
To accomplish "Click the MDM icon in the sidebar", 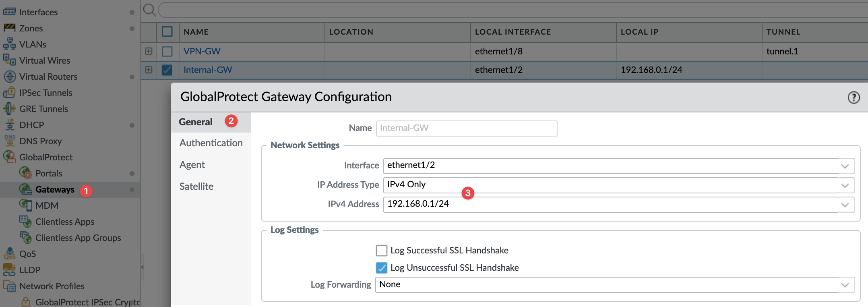I will tap(26, 205).
